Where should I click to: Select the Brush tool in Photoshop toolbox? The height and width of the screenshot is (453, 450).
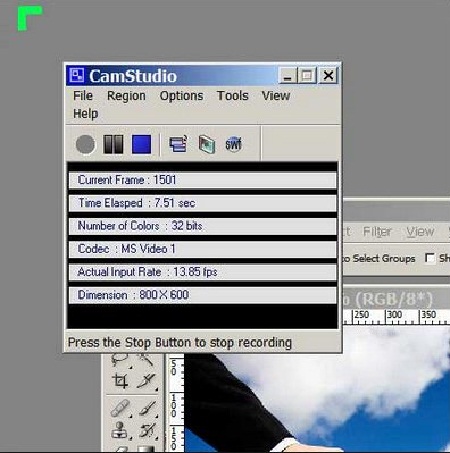click(147, 408)
